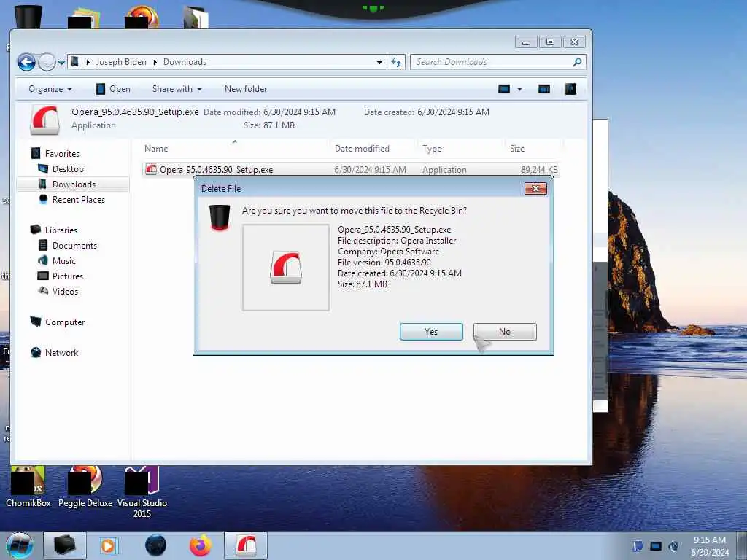This screenshot has width=747, height=560.
Task: Select the Opera_95.0.4635.90_Setup.exe file row
Action: 351,170
